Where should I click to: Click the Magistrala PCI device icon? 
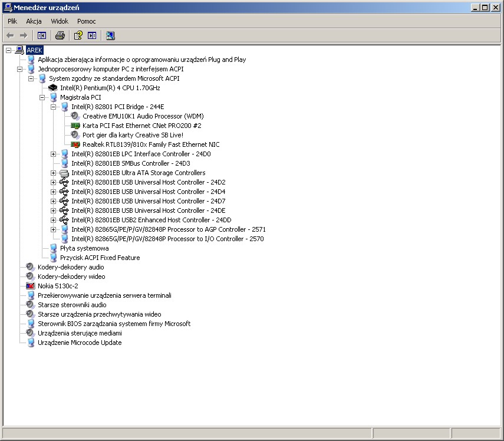54,97
